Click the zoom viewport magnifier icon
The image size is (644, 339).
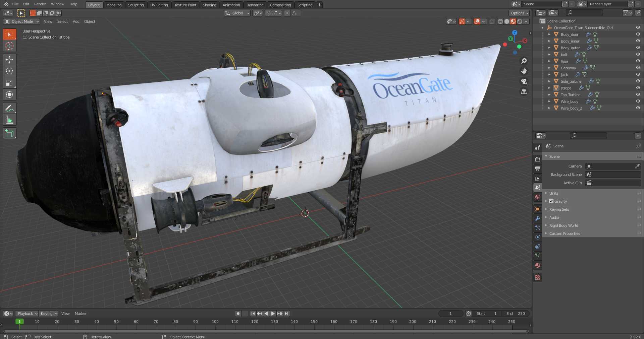pos(524,61)
